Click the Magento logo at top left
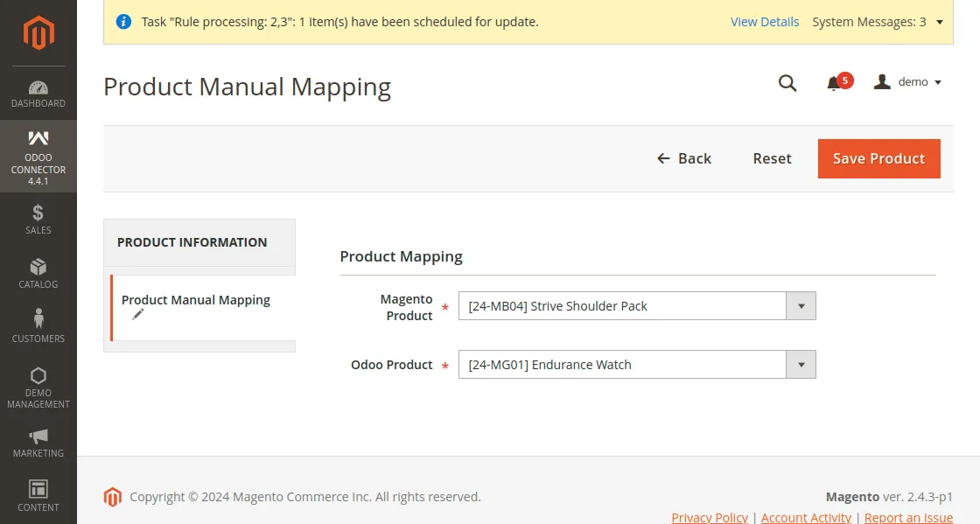 [38, 33]
